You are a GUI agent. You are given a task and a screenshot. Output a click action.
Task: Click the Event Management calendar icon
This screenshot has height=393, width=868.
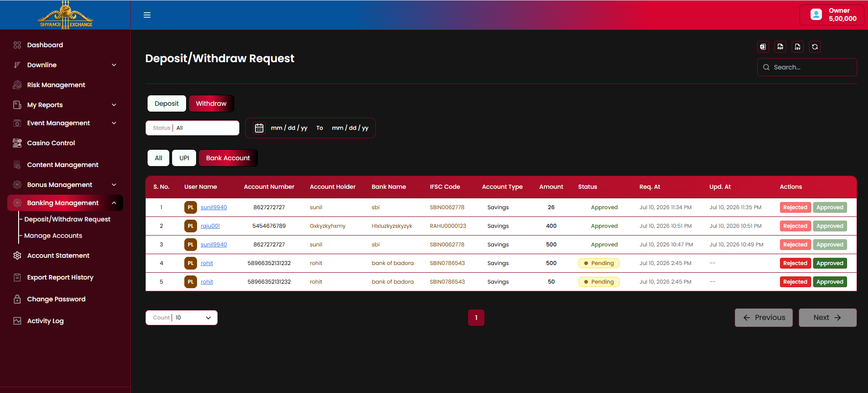point(17,123)
